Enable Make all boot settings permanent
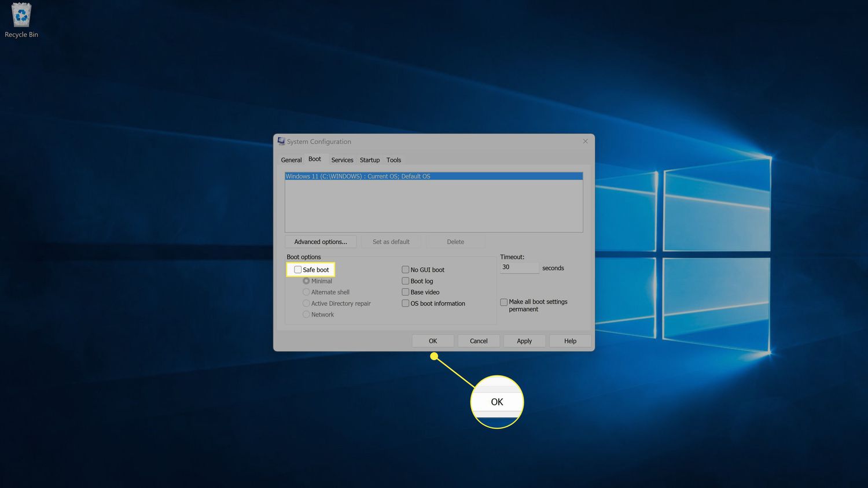Screen dimensions: 868x488 coord(504,302)
